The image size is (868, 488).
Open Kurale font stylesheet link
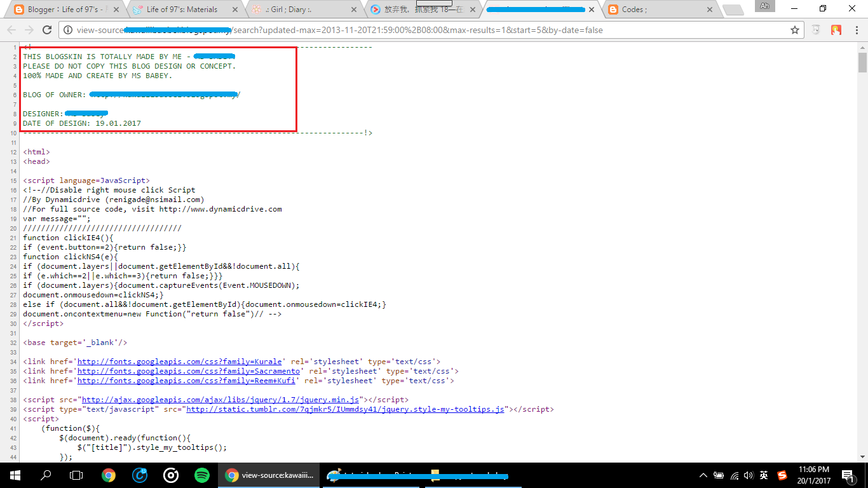tap(180, 362)
